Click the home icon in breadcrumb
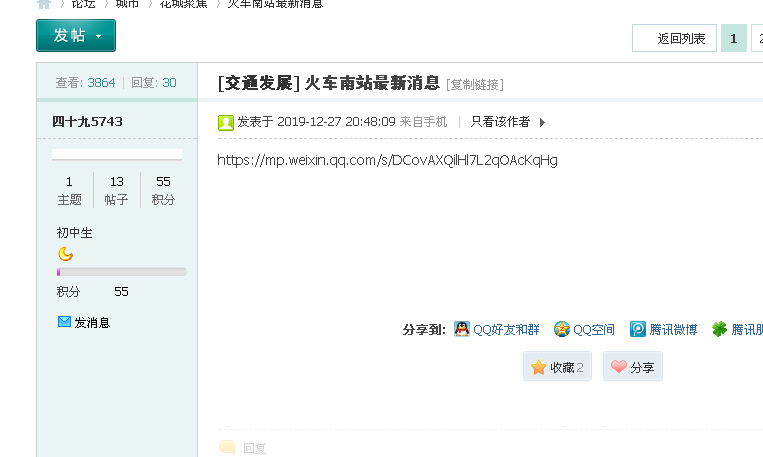The image size is (763, 457). tap(44, 4)
